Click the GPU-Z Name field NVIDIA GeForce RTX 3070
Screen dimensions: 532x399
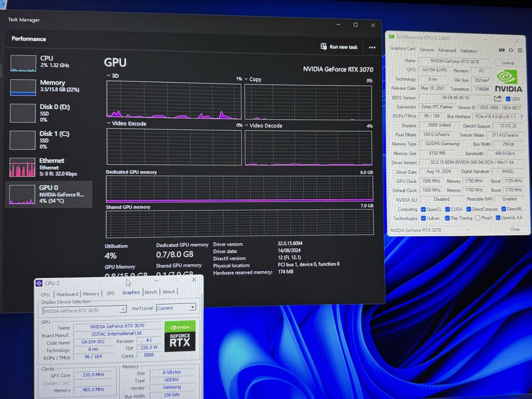point(454,61)
